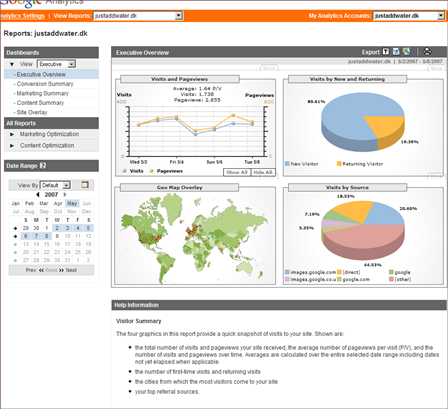Click Visits and Pageviews panel title
Image resolution: width=448 pixels, height=409 pixels.
tap(179, 79)
